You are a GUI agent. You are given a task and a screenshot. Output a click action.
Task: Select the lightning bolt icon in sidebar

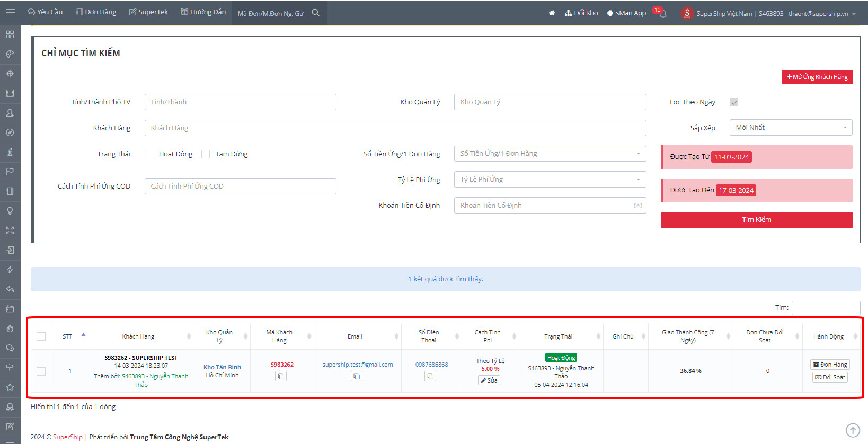(10, 270)
